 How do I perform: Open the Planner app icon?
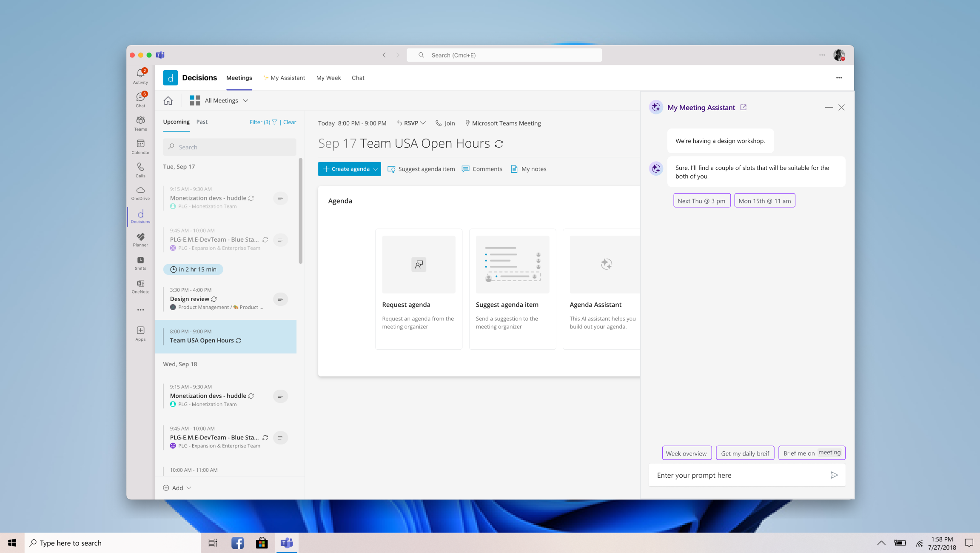140,239
